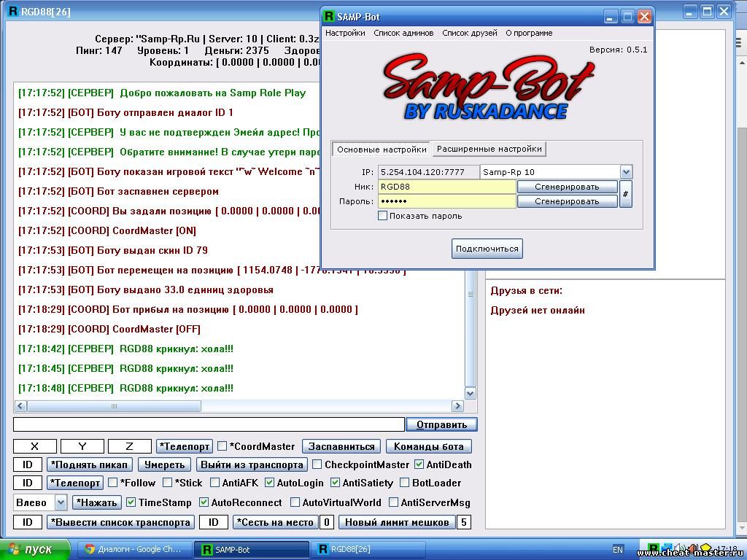Image resolution: width=747 pixels, height=560 pixels.
Task: Click the Z coordinate field
Action: pyautogui.click(x=130, y=446)
